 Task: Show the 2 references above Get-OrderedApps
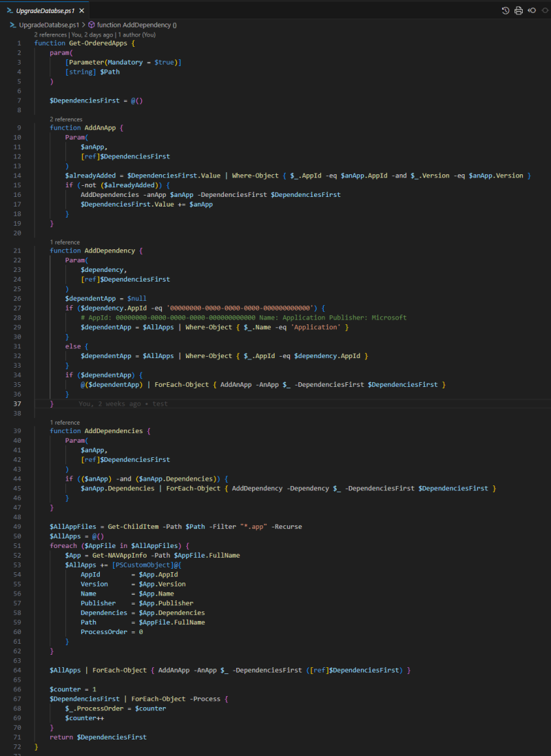[50, 34]
